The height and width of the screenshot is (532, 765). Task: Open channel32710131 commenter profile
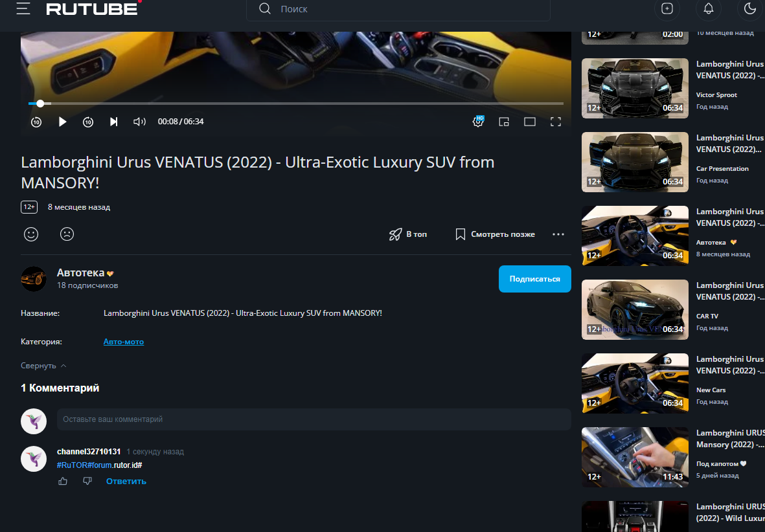89,452
